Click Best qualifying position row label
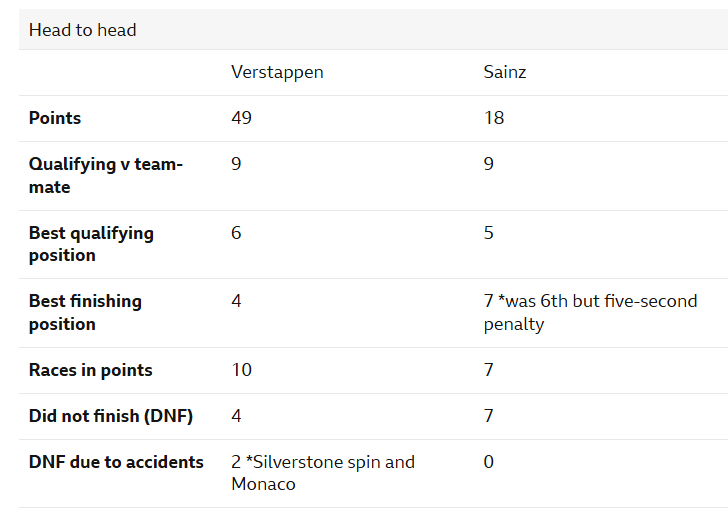 tap(91, 244)
